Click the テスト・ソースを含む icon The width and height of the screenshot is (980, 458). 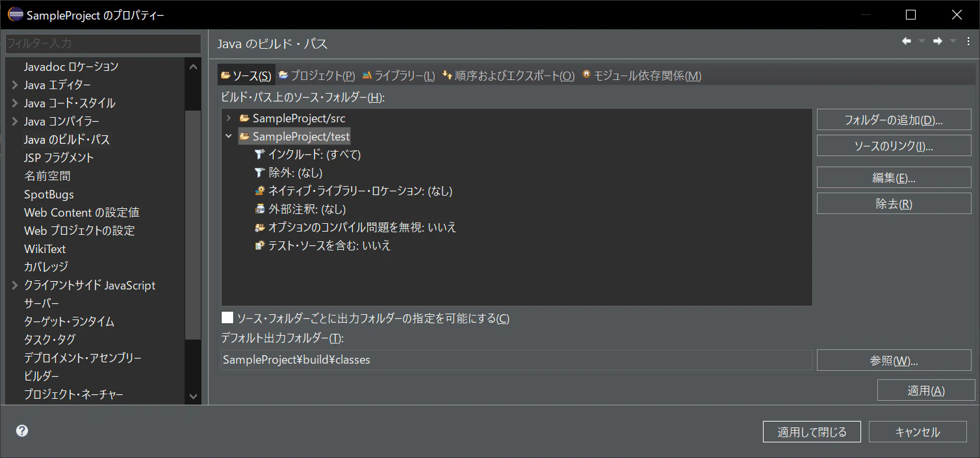pyautogui.click(x=260, y=246)
